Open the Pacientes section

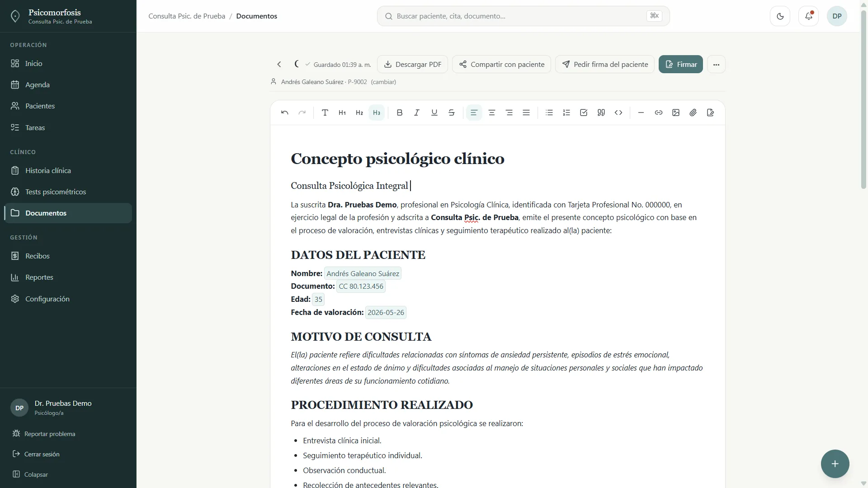click(68, 106)
